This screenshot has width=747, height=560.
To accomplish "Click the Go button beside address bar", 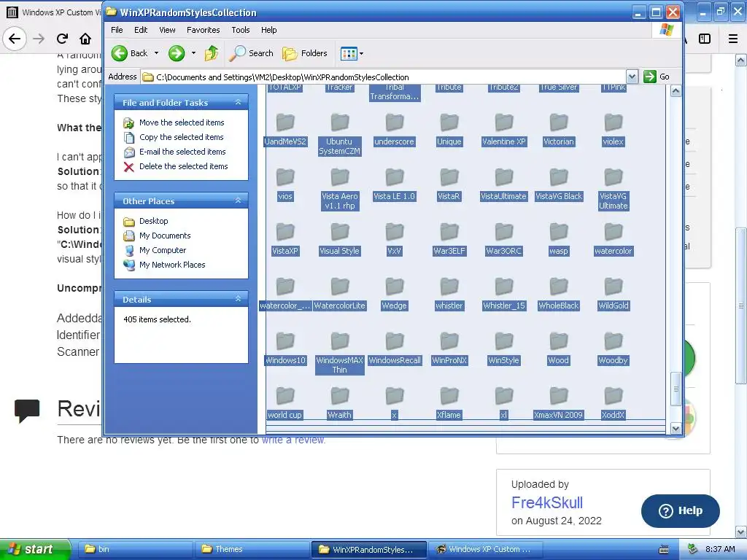I will (657, 77).
